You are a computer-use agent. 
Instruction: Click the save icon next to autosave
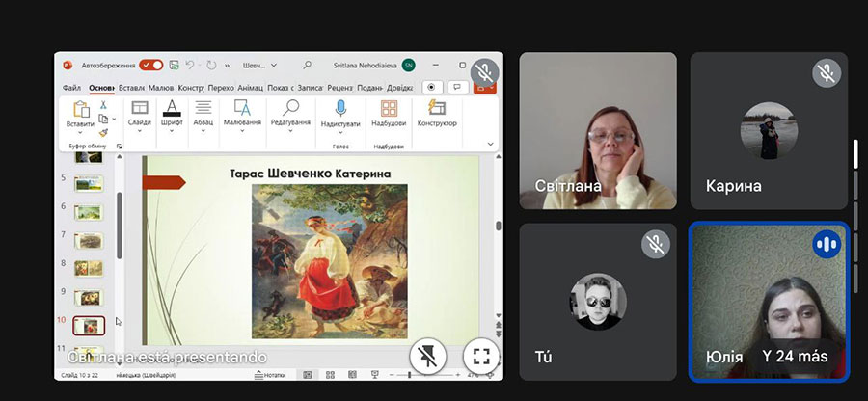[174, 66]
